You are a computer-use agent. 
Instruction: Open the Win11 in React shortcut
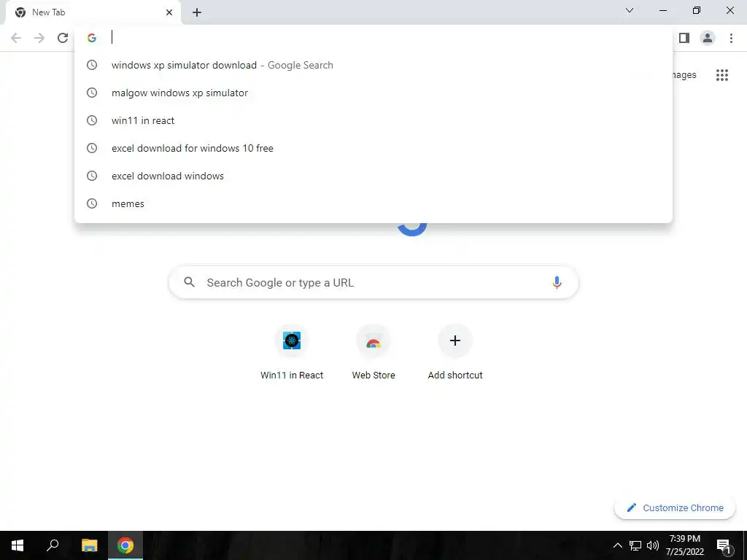click(x=292, y=352)
